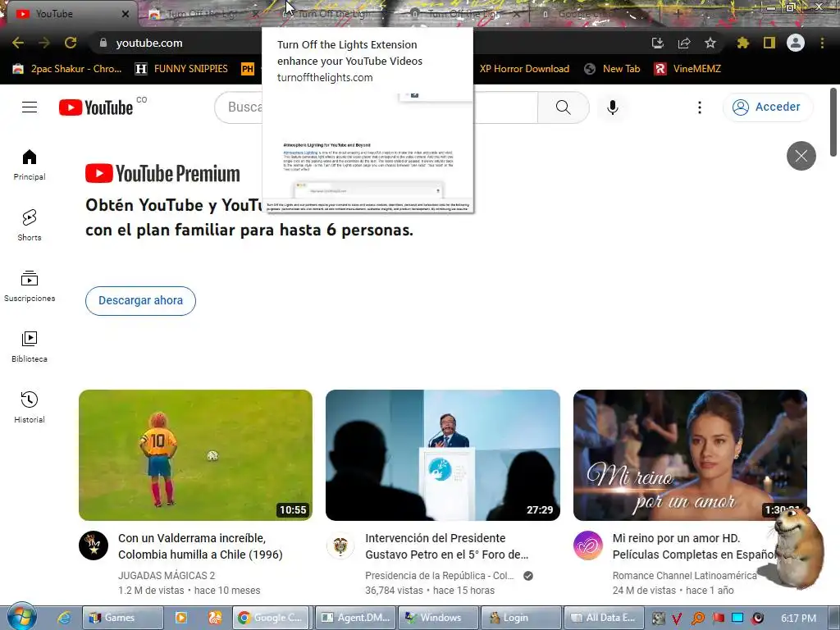This screenshot has width=840, height=630.
Task: Click the JUGADAS MÁGICAS 2 channel name
Action: coord(166,575)
